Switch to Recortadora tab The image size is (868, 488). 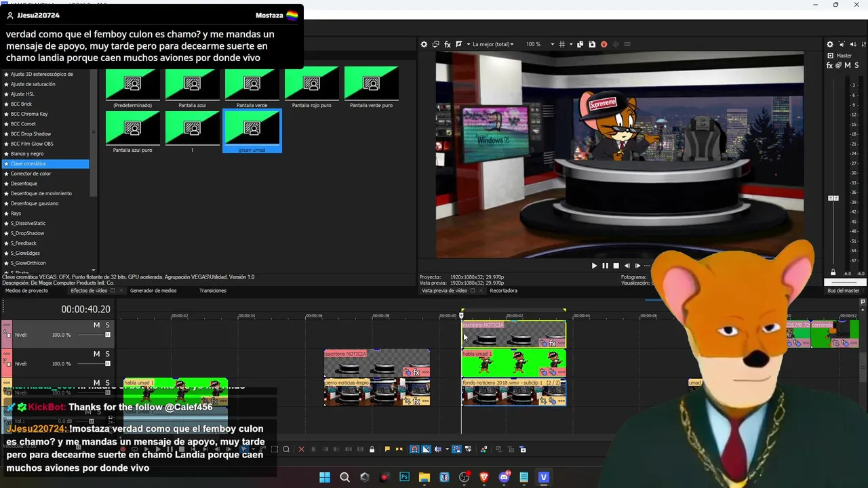pyautogui.click(x=503, y=291)
